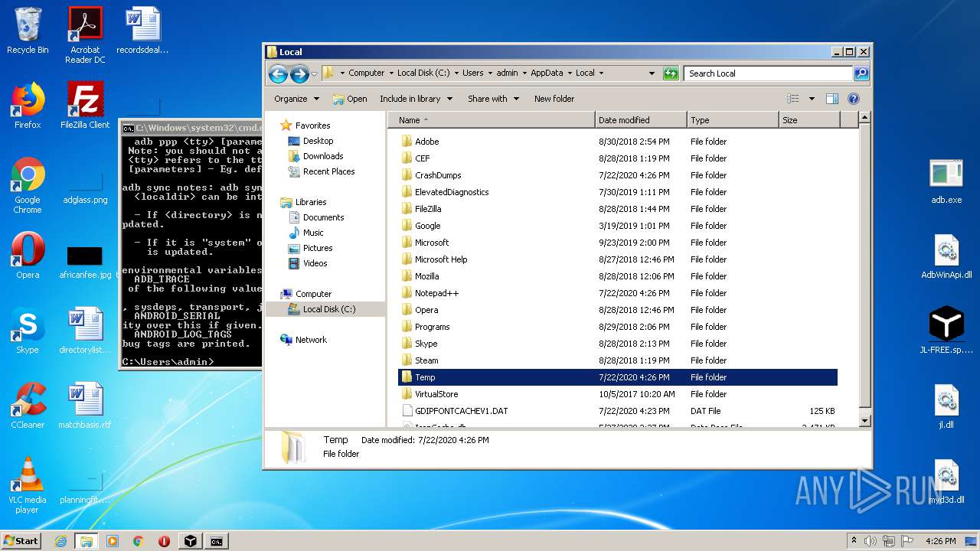Expand breadcrumb arrow after Computer
The width and height of the screenshot is (980, 551).
pyautogui.click(x=390, y=73)
